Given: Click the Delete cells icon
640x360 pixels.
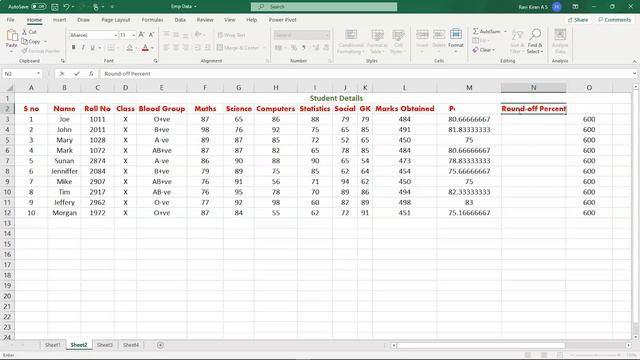Looking at the screenshot, I should [439, 34].
